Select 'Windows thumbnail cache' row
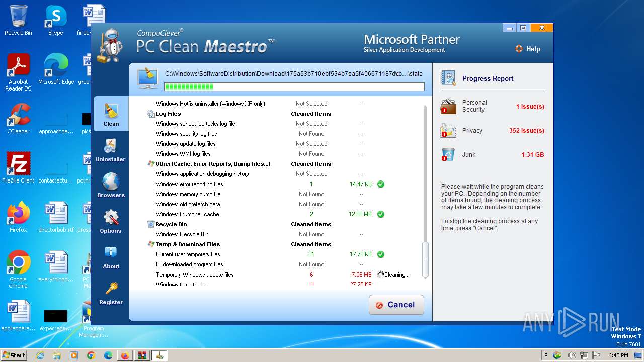This screenshot has width=644, height=362. pyautogui.click(x=282, y=214)
